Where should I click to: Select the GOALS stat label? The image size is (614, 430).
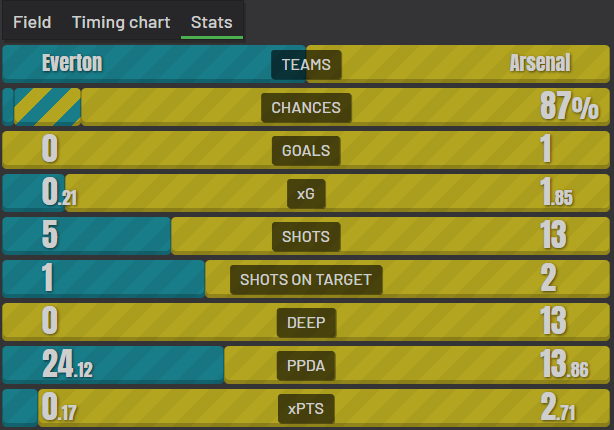point(306,151)
